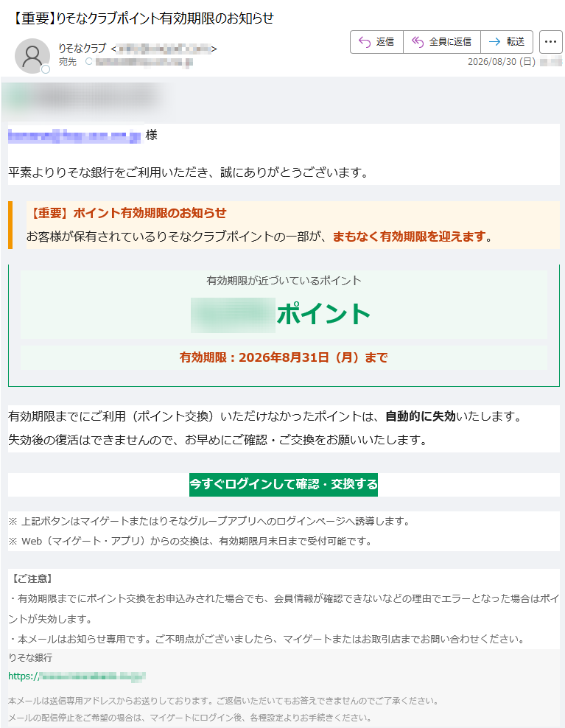Click the greeting line 平素よりりそな銀行

[189, 172]
